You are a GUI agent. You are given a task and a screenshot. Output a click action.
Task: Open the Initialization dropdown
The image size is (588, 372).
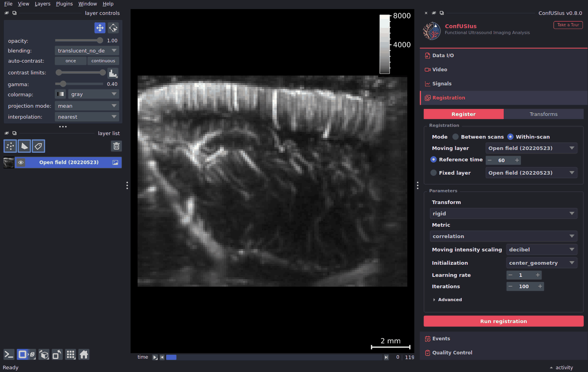tap(542, 263)
